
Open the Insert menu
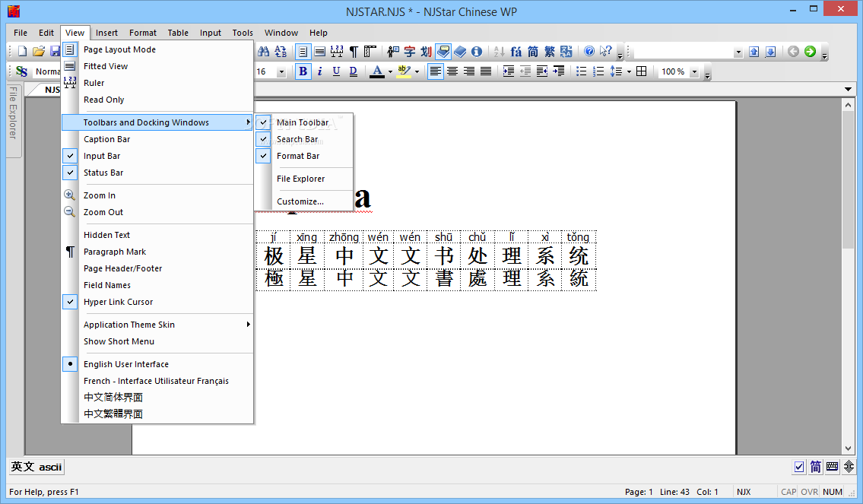(x=106, y=33)
